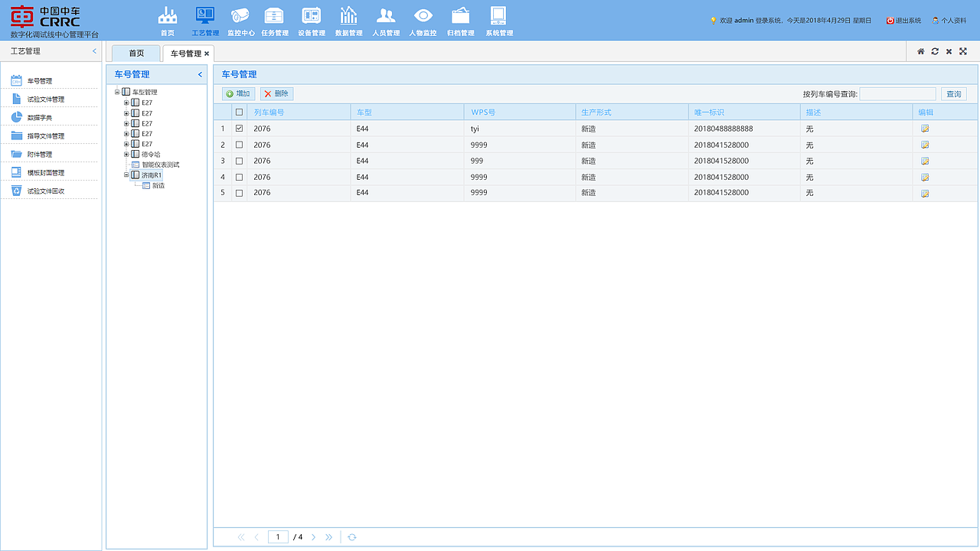Go to the 监控中心 camera module
The height and width of the screenshot is (551, 980).
pyautogui.click(x=241, y=21)
